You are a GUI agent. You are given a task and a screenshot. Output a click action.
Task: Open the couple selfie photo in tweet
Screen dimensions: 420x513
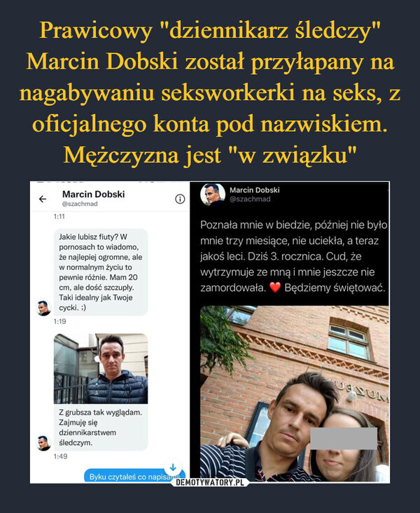point(294,394)
